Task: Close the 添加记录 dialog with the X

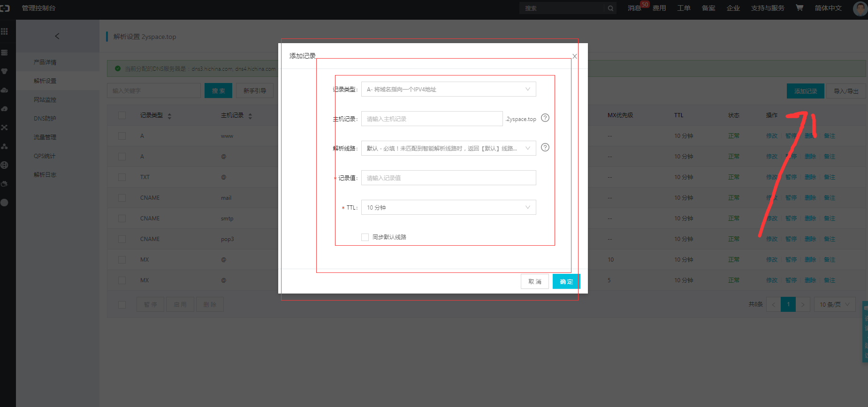Action: pos(574,56)
